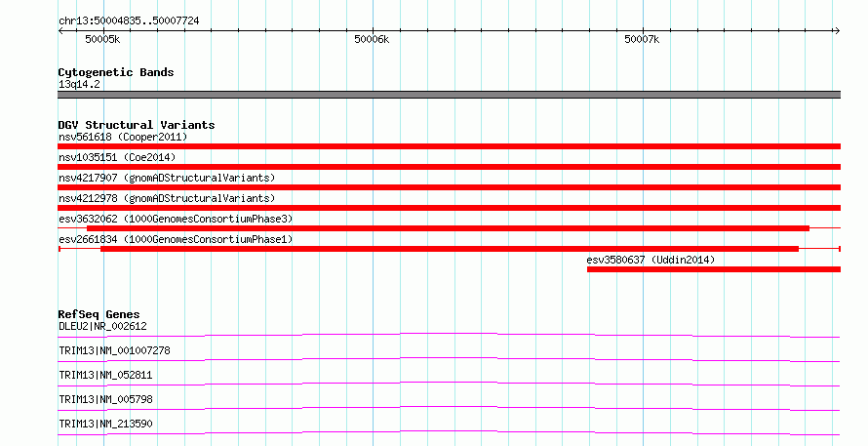Click the magenta TRIM13 NM_213590 transcript line
The height and width of the screenshot is (446, 868).
[449, 432]
